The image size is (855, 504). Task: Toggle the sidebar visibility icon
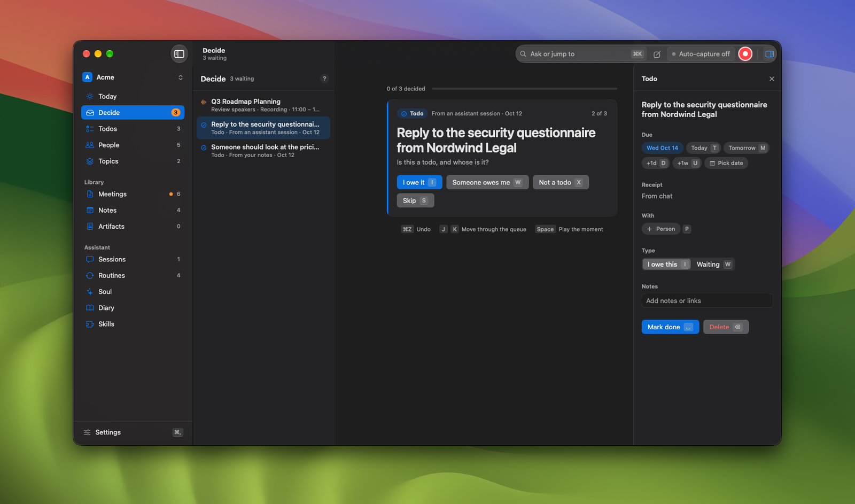click(x=180, y=54)
